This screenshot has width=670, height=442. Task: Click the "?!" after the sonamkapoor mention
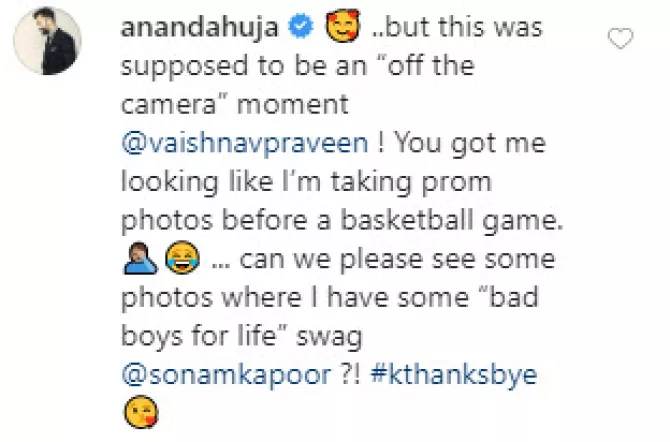click(x=351, y=374)
